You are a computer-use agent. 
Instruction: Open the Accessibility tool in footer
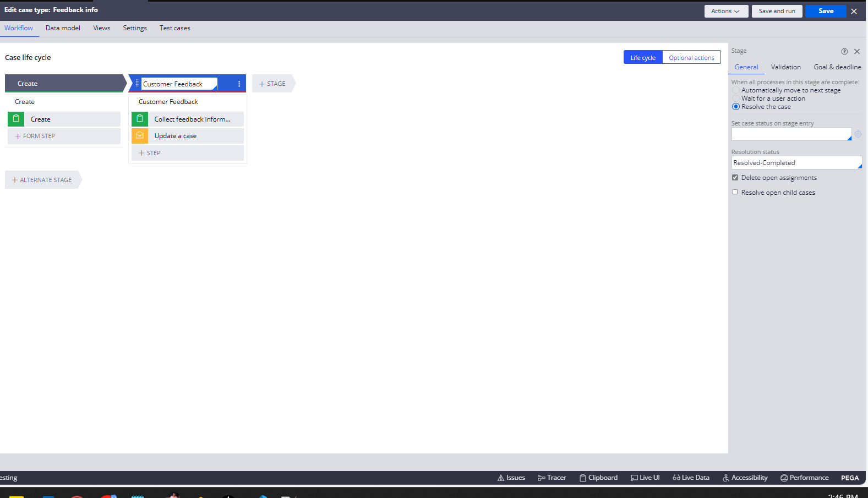pyautogui.click(x=745, y=478)
